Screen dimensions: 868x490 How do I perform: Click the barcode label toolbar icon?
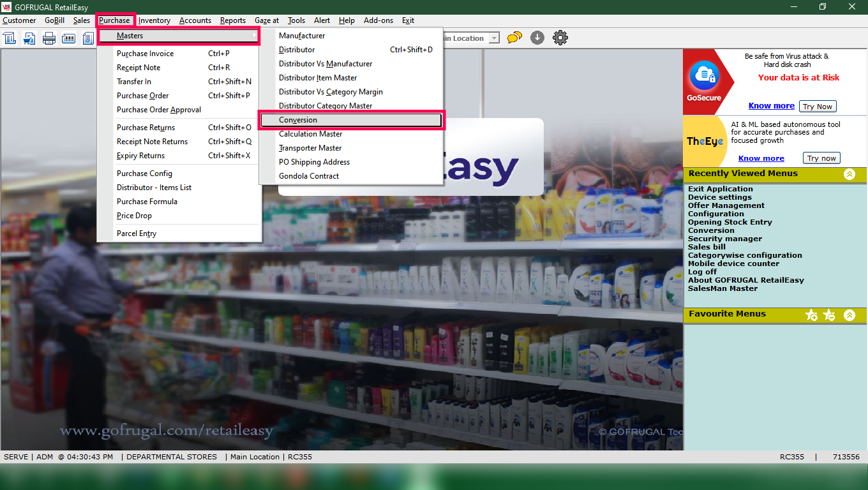pos(68,38)
